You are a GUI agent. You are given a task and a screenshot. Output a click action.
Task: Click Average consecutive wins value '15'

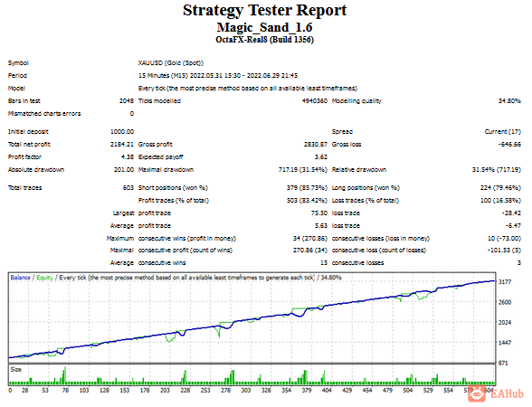324,263
